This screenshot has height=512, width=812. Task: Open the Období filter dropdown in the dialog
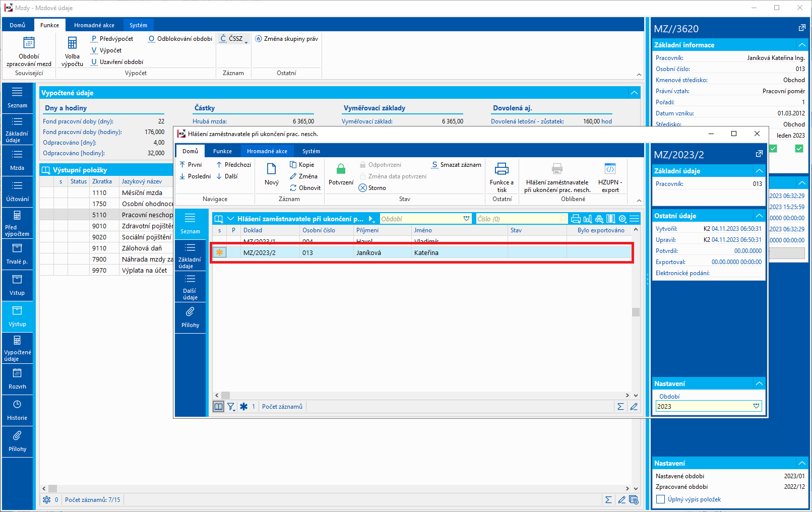click(x=466, y=219)
